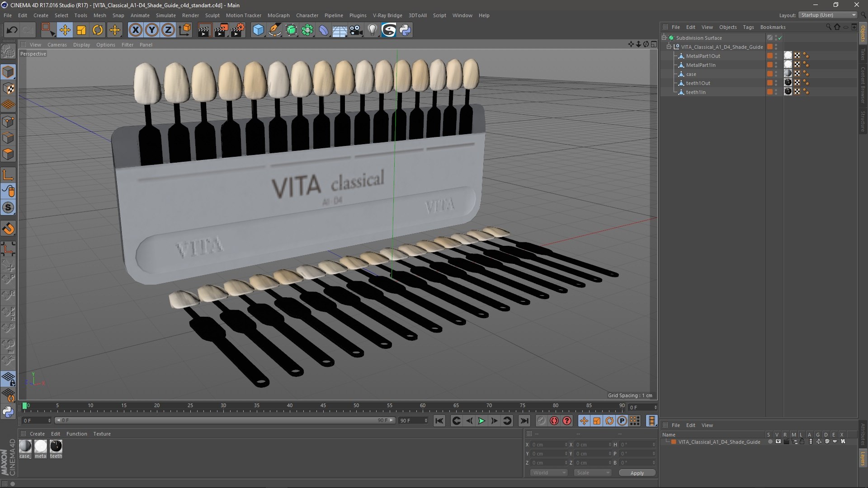Click the Array modeling objects icon
Viewport: 868px width, 488px height.
pos(307,30)
